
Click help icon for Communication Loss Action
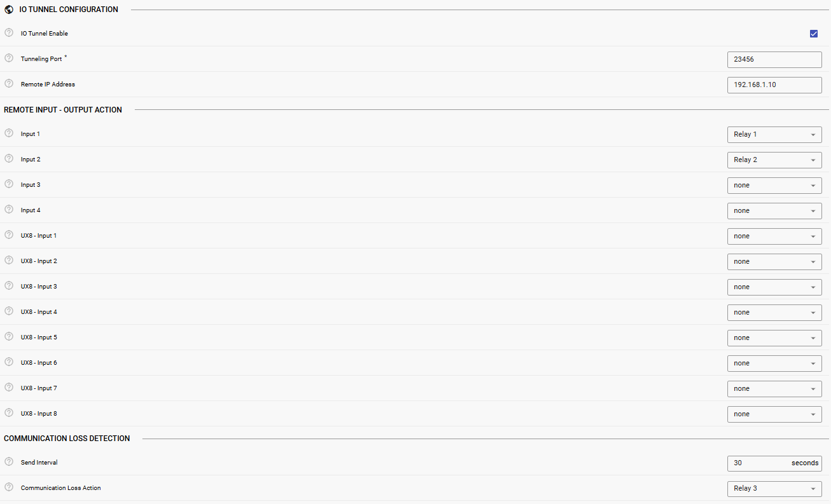pyautogui.click(x=9, y=487)
